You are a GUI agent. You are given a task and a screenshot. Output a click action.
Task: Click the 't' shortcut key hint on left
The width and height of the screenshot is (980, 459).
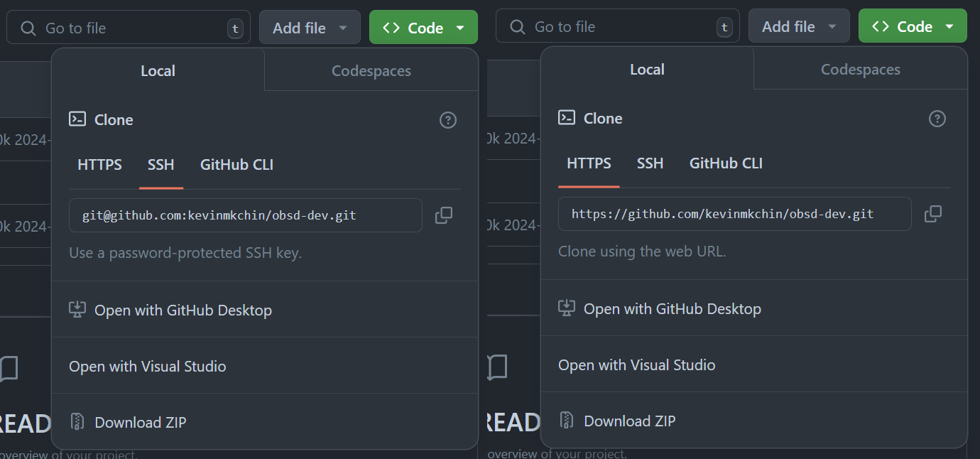235,28
